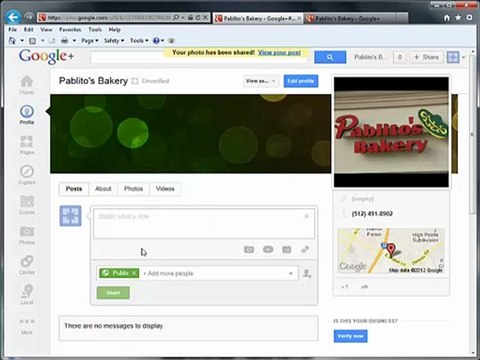Image resolution: width=480 pixels, height=360 pixels.
Task: Click the phone number (512) 491-8902
Action: click(x=372, y=214)
